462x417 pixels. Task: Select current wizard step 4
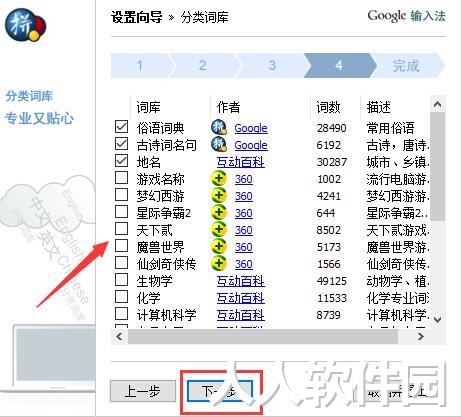coord(339,65)
